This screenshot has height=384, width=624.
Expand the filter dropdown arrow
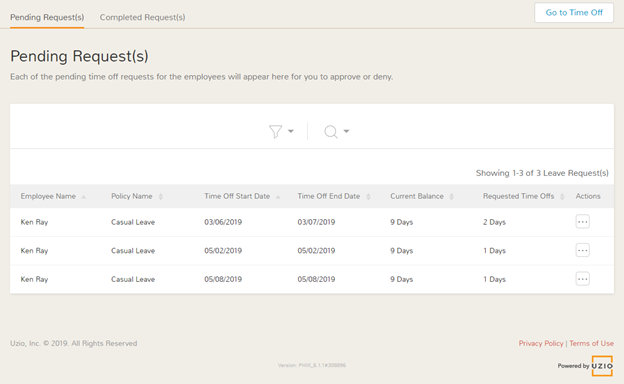(x=291, y=131)
